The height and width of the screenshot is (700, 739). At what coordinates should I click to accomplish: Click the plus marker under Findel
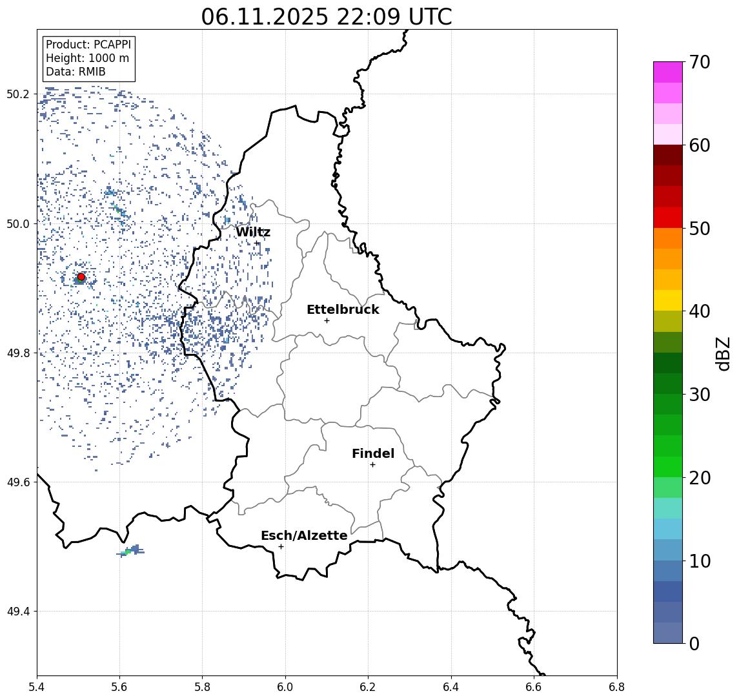pos(372,465)
